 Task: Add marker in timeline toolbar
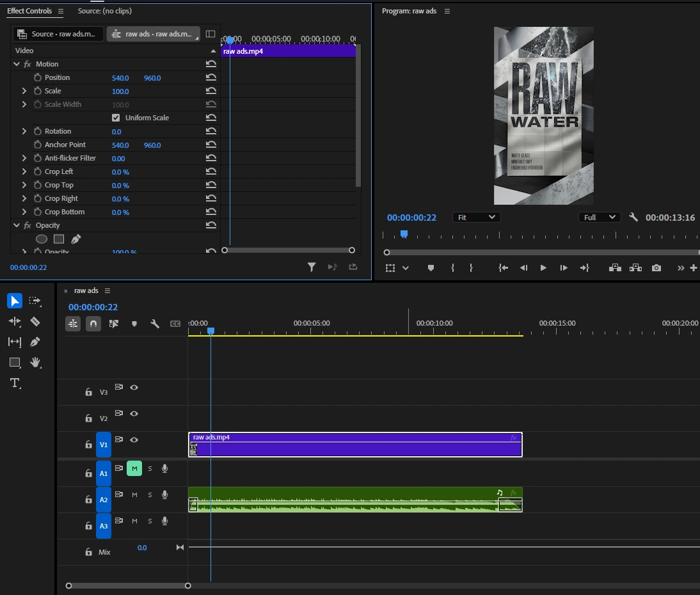point(134,324)
